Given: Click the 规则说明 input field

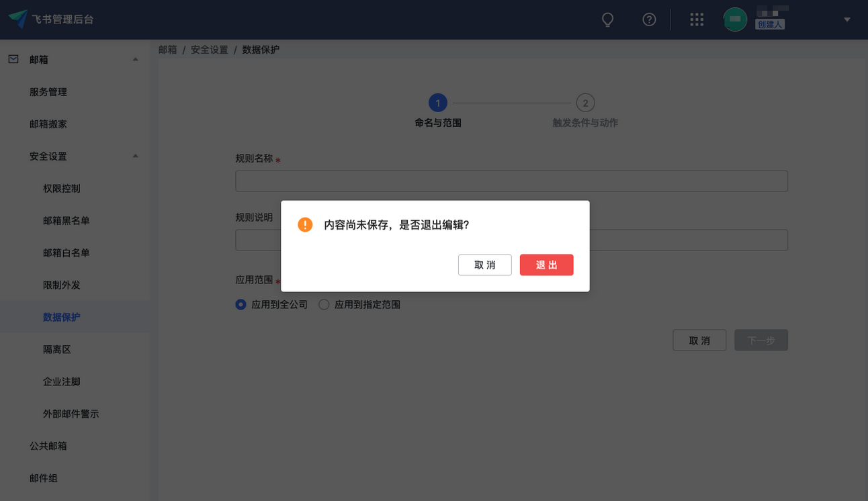Looking at the screenshot, I should [x=511, y=240].
